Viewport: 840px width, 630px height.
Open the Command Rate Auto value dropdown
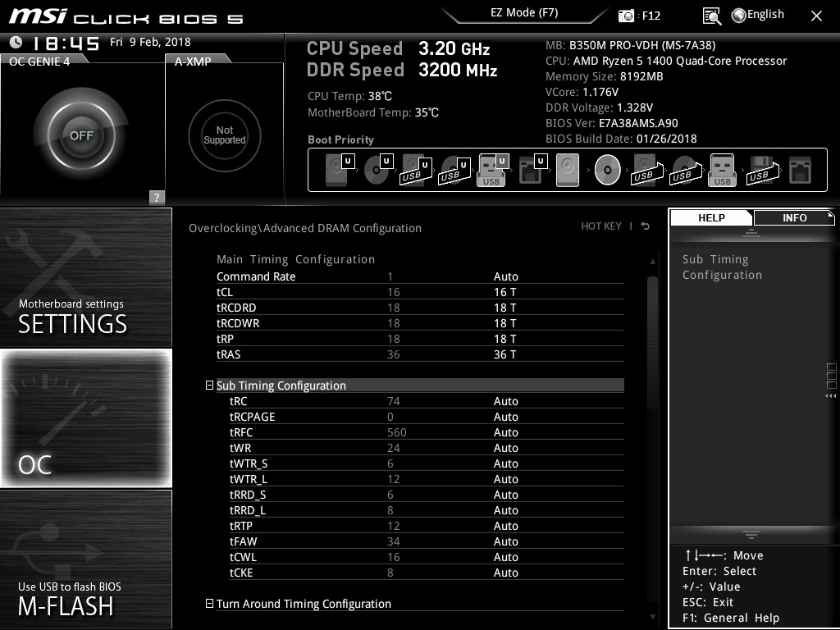tap(505, 276)
